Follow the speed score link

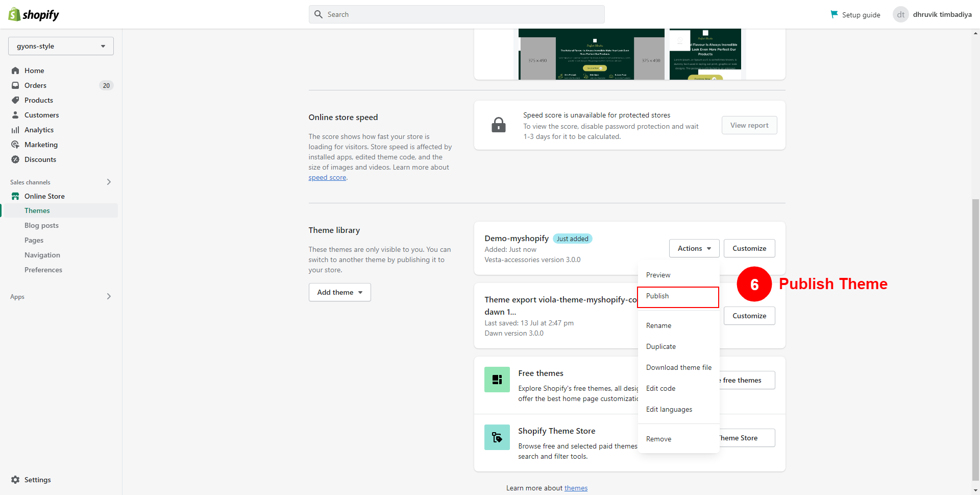coord(327,178)
